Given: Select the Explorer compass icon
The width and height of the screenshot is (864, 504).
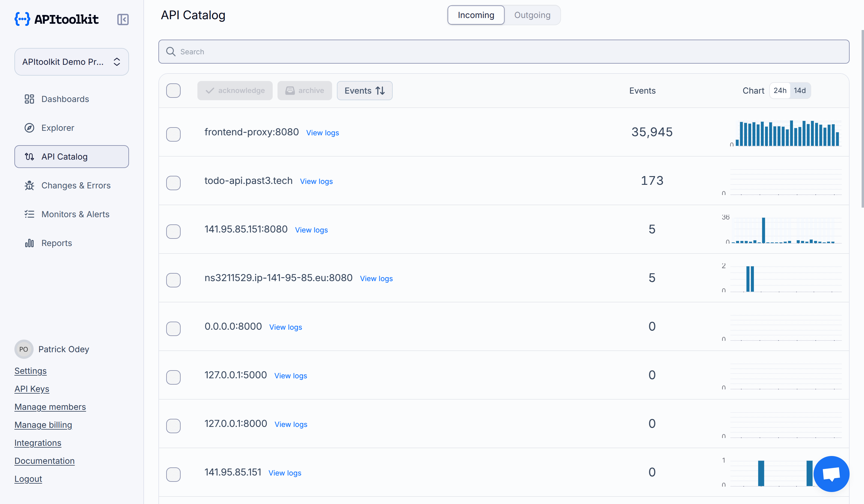Looking at the screenshot, I should [x=29, y=127].
